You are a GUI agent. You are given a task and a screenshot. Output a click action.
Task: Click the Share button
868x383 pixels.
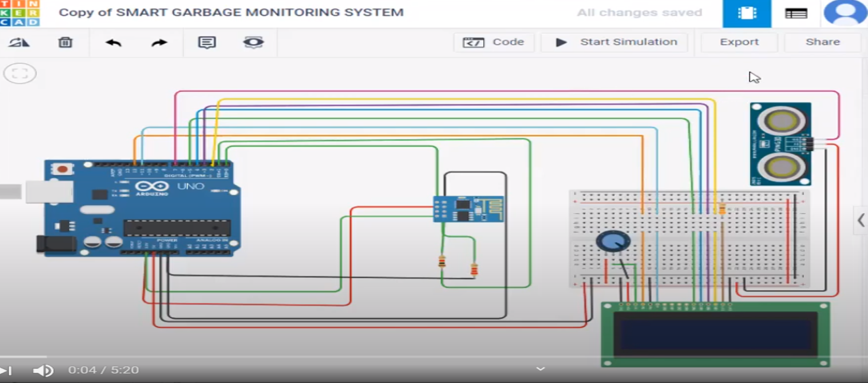(x=823, y=42)
